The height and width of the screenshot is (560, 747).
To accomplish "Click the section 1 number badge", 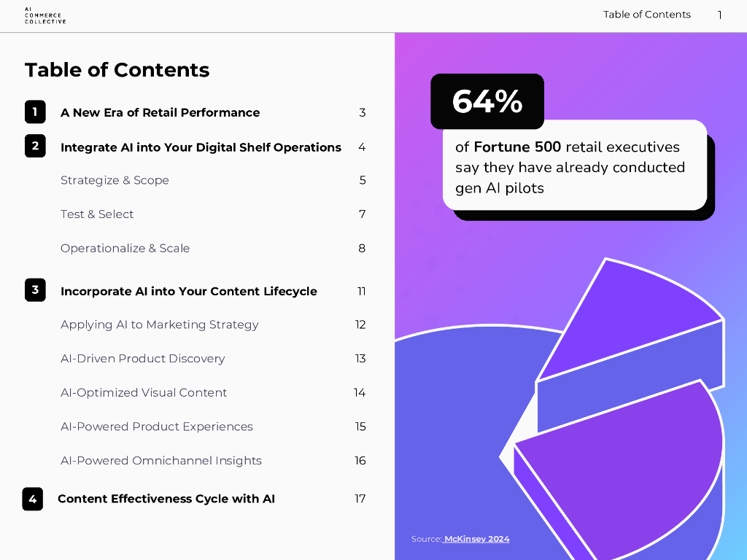I will (35, 112).
